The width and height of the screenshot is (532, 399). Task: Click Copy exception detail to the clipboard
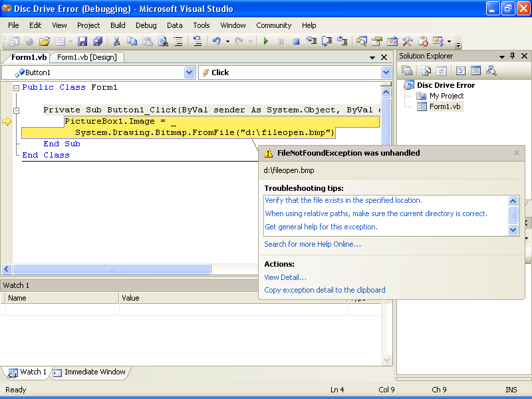click(325, 290)
